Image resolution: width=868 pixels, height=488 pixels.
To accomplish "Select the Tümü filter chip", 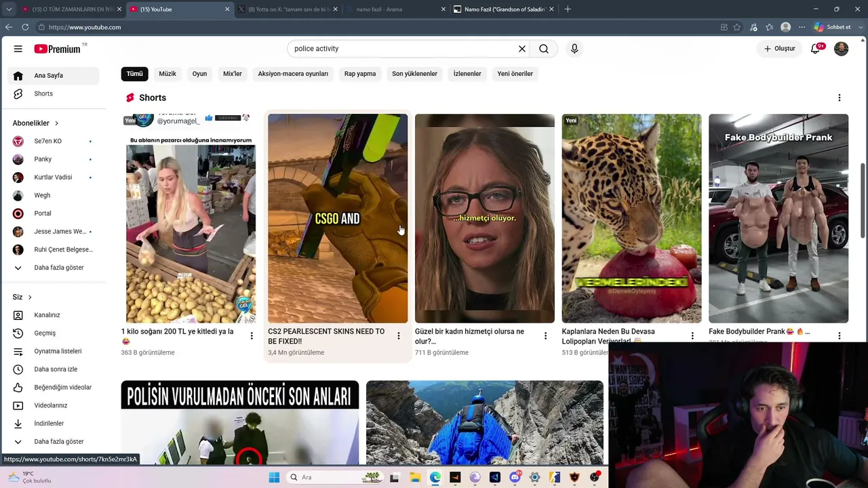I will click(x=134, y=74).
